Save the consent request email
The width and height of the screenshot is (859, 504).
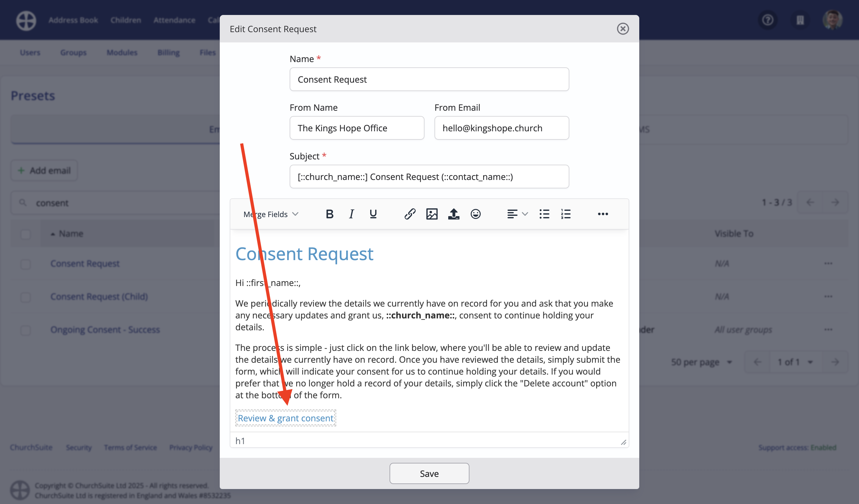point(429,473)
